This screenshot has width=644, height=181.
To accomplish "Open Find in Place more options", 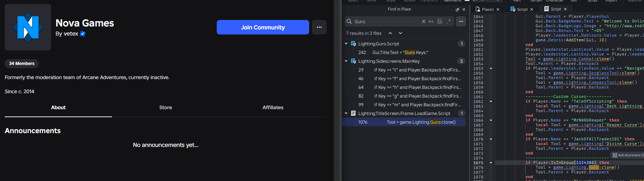I will click(461, 21).
